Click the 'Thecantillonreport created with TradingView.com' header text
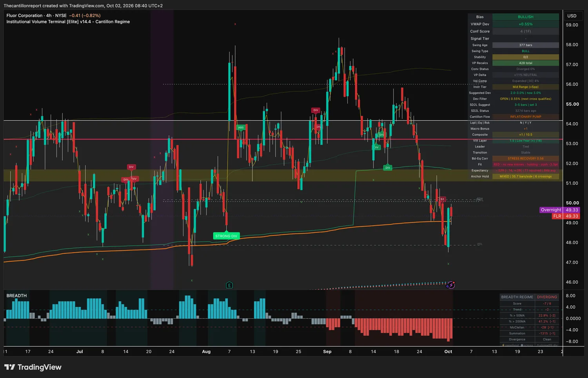588x378 pixels. (83, 5)
